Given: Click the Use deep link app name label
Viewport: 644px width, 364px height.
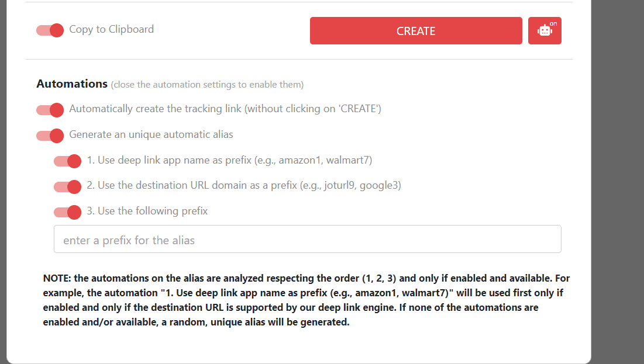Looking at the screenshot, I should (229, 160).
